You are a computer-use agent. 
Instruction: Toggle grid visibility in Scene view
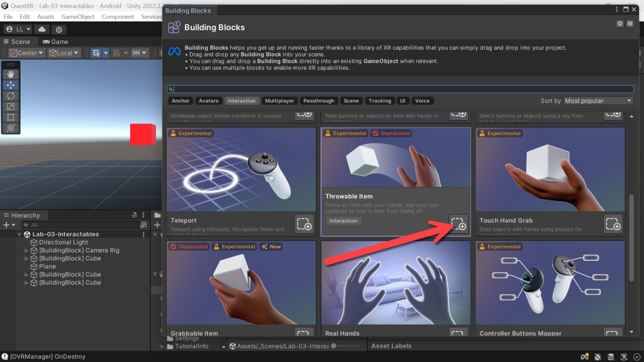[x=96, y=53]
